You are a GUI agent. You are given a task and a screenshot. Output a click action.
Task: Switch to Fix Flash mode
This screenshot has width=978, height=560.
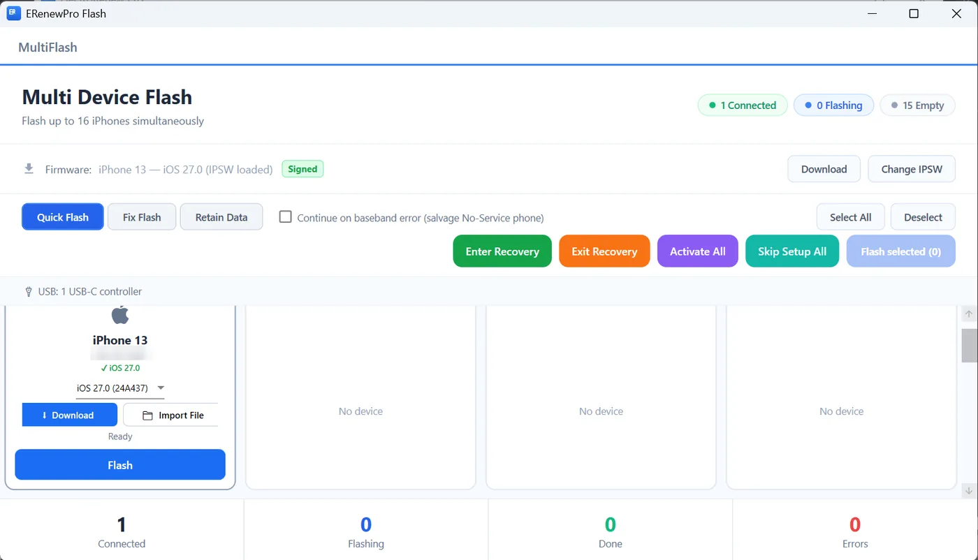coord(142,217)
